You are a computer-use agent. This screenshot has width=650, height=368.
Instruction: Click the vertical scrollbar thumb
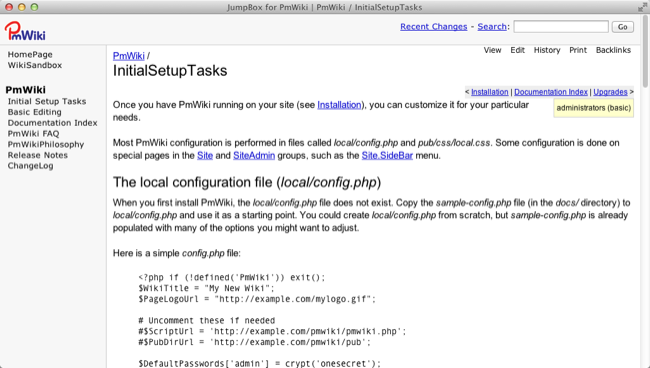(645, 52)
